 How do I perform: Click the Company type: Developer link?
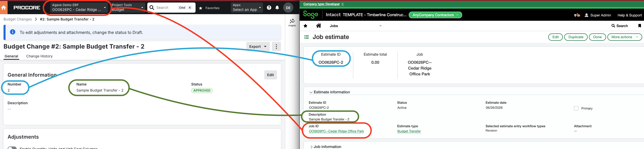point(321,4)
